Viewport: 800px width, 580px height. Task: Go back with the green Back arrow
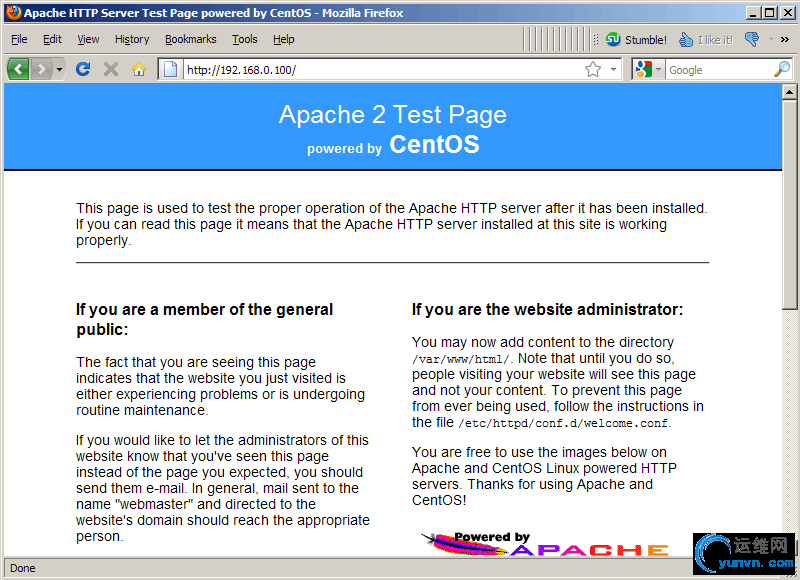point(18,69)
